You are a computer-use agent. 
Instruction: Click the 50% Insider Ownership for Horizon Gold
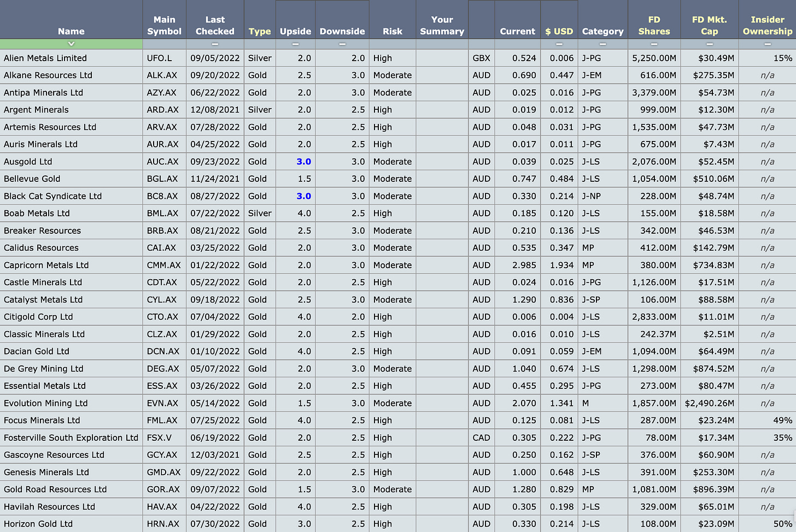coord(783,523)
